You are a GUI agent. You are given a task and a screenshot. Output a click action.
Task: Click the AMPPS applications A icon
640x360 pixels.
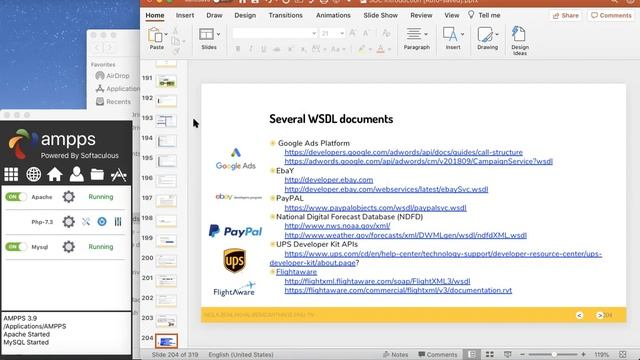pos(119,175)
